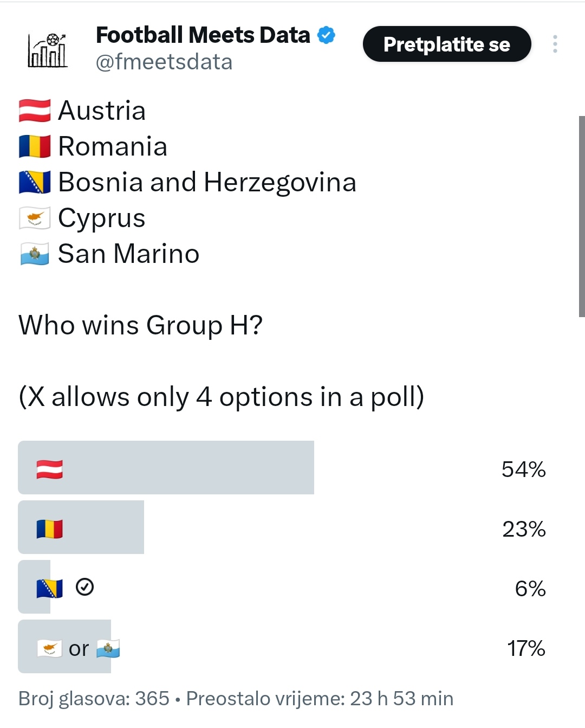Click the Football Meets Data account name

[203, 35]
